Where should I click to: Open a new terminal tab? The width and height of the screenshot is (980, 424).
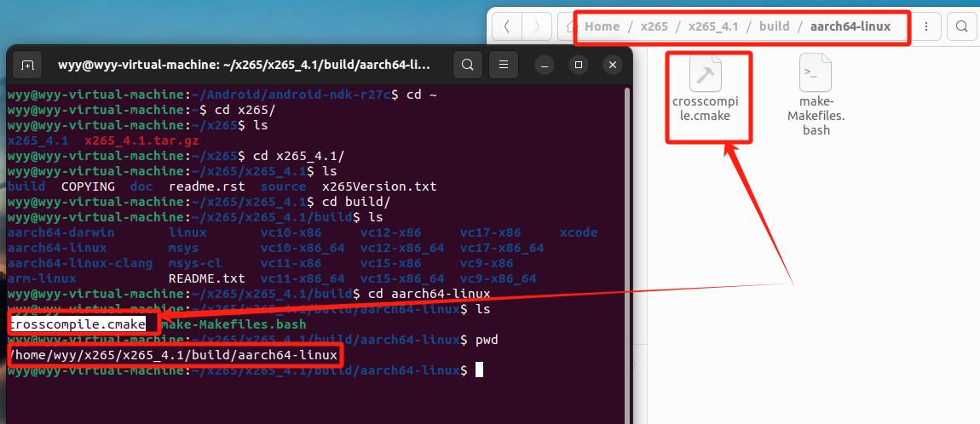pyautogui.click(x=27, y=65)
